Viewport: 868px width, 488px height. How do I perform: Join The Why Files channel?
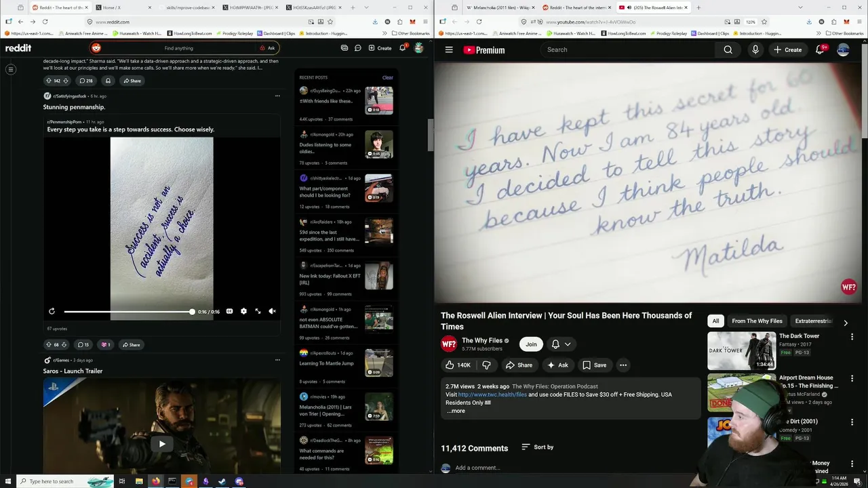tap(531, 344)
